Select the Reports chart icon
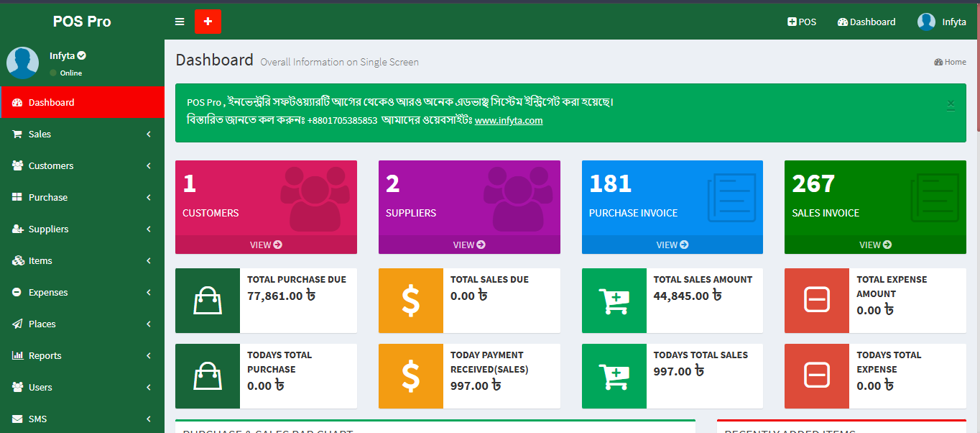This screenshot has width=980, height=433. coord(19,355)
